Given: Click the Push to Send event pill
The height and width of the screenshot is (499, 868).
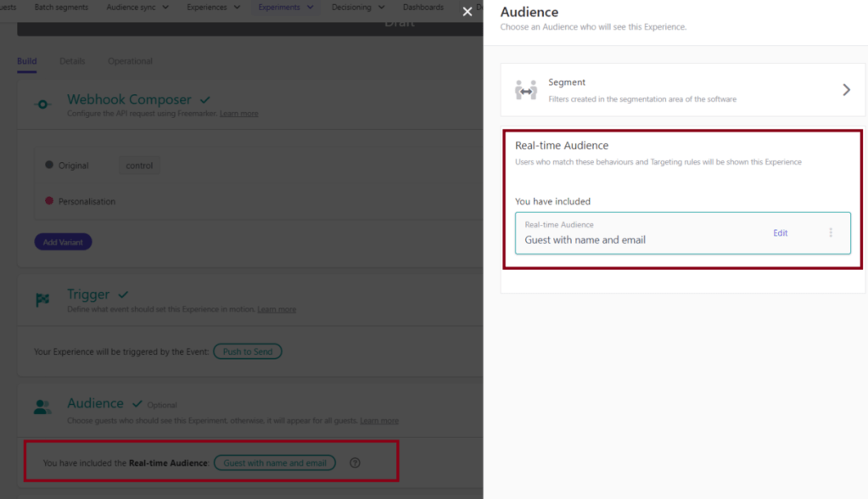Looking at the screenshot, I should 247,351.
